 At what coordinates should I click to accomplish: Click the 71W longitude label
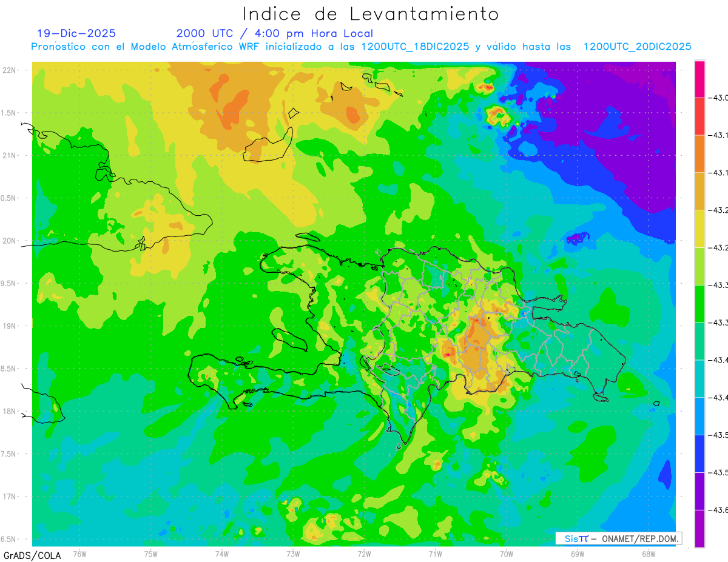pos(435,554)
